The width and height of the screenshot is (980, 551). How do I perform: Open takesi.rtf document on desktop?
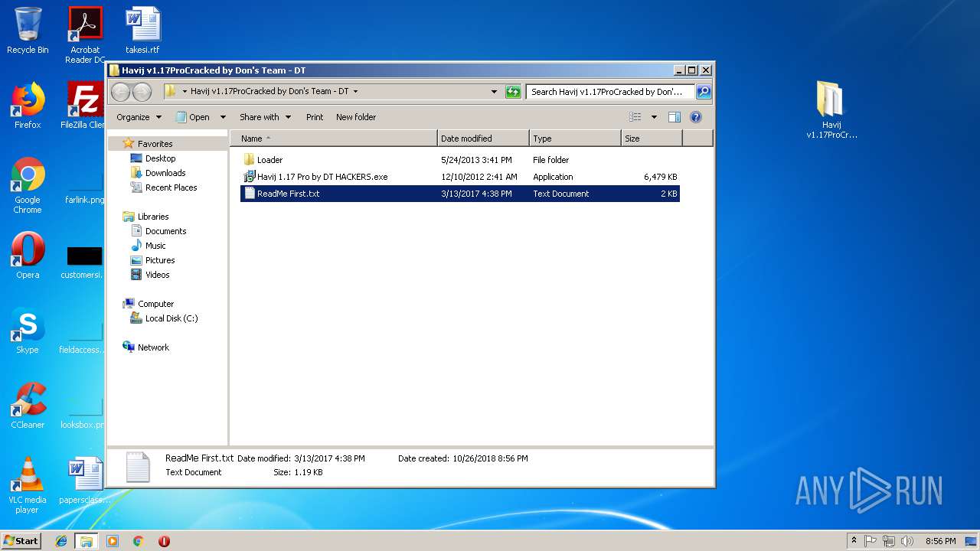(142, 31)
